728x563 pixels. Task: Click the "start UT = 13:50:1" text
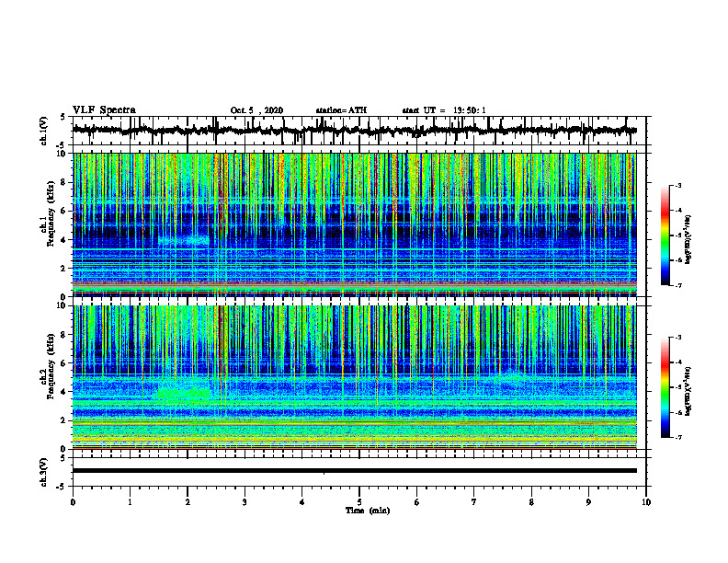444,110
